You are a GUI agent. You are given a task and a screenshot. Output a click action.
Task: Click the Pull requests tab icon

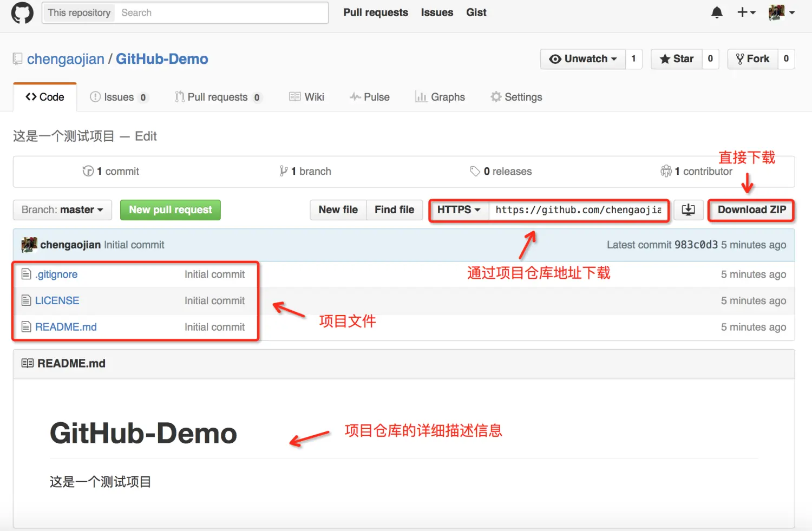click(x=180, y=97)
